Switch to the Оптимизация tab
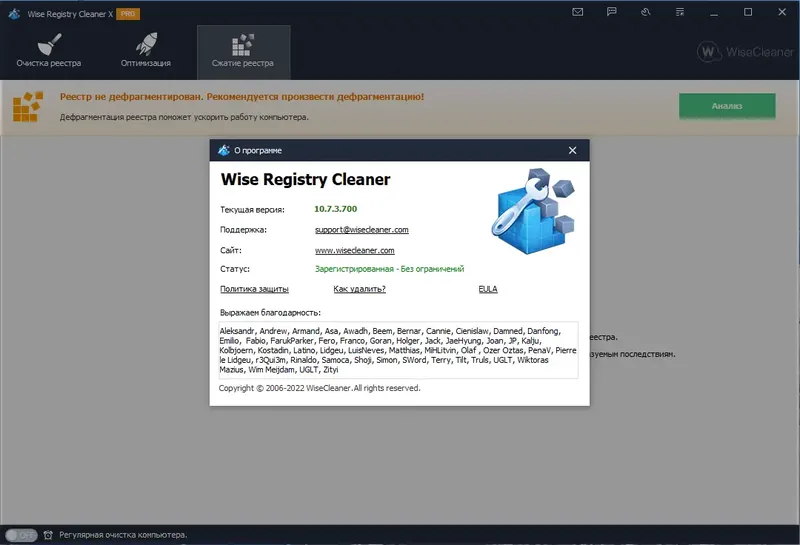The width and height of the screenshot is (800, 545). (x=146, y=52)
